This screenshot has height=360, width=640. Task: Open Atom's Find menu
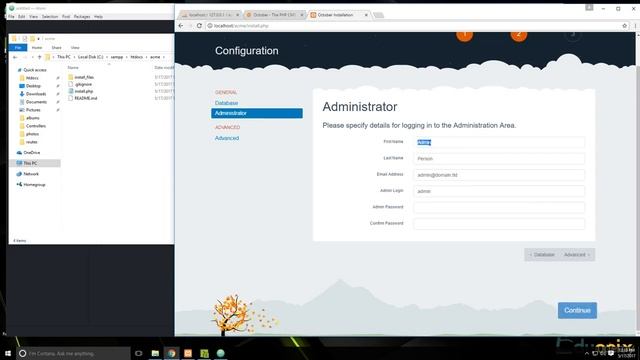click(66, 17)
